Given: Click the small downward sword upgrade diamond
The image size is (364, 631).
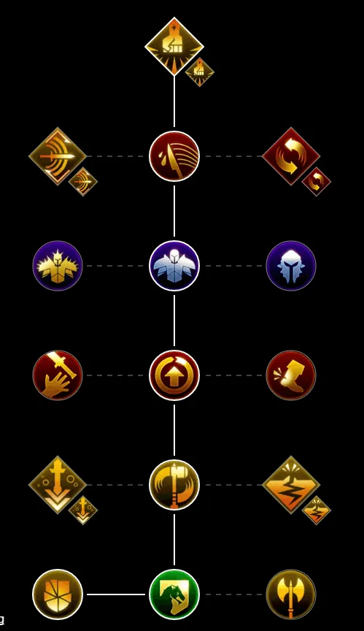Looking at the screenshot, I should (x=82, y=510).
